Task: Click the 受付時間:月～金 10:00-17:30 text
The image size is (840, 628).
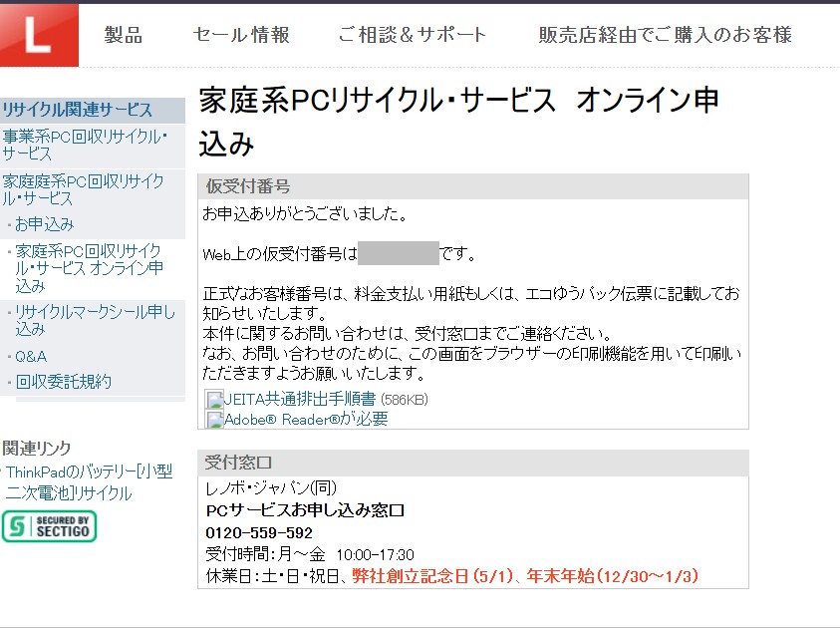Action: [x=310, y=554]
